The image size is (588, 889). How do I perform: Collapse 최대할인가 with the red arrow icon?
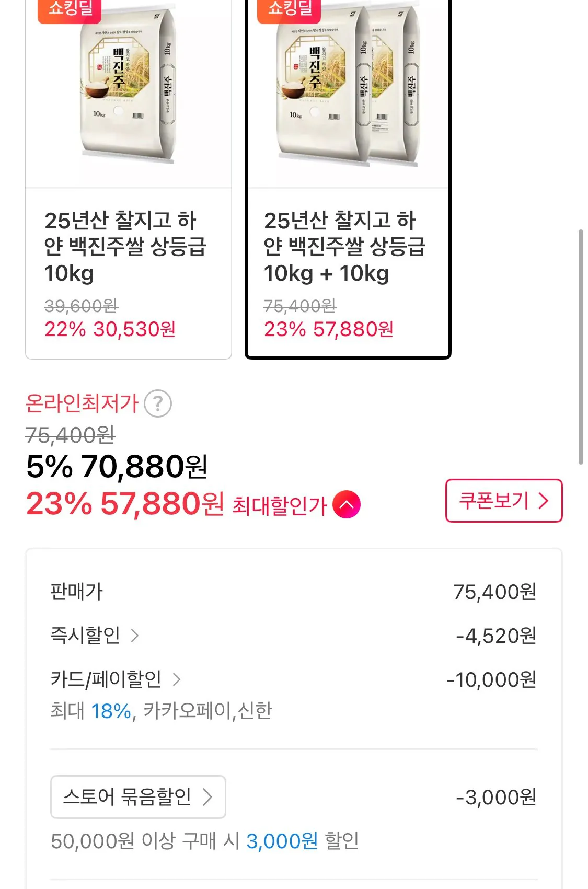pyautogui.click(x=347, y=504)
